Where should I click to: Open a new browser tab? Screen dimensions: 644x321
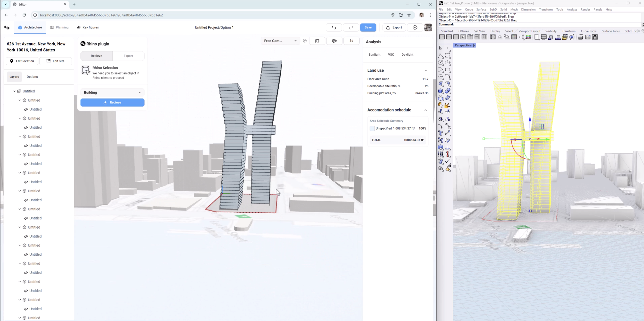(74, 4)
